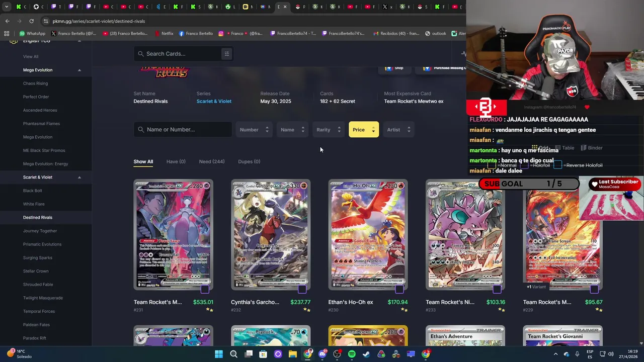Screen dimensions: 644x362
Task: Switch to the Need (244) tab
Action: tap(211, 161)
